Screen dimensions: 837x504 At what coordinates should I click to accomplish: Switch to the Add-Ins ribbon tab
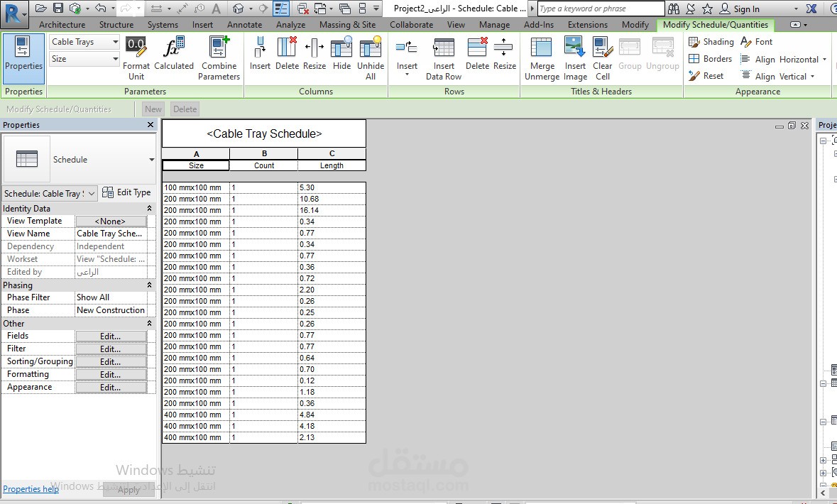tap(539, 25)
